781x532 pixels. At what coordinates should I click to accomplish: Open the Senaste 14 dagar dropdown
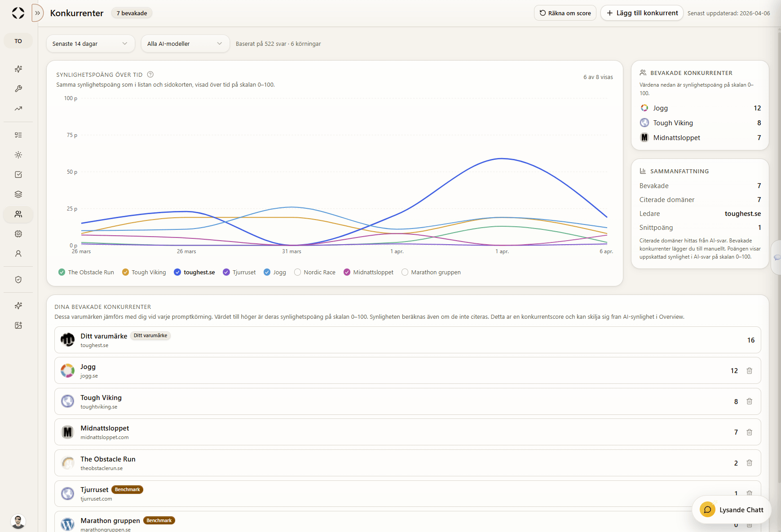(x=90, y=44)
